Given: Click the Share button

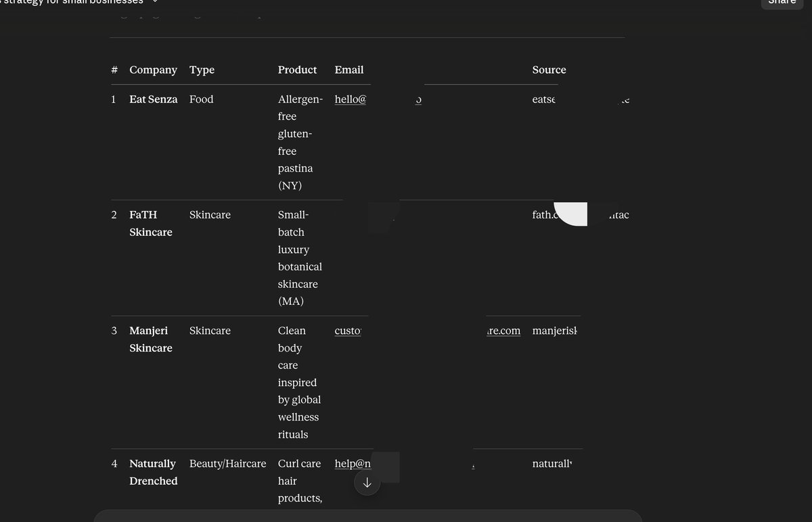Looking at the screenshot, I should click(x=782, y=2).
